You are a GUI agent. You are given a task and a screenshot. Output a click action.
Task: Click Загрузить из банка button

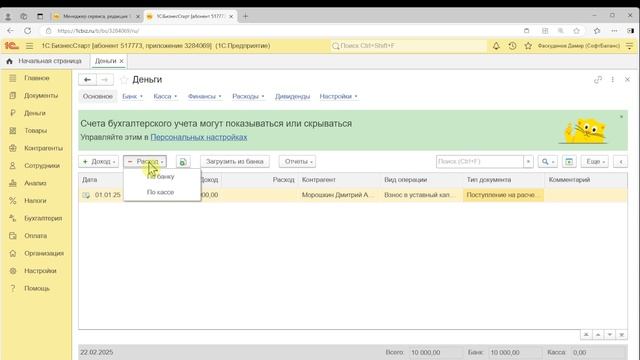point(235,162)
